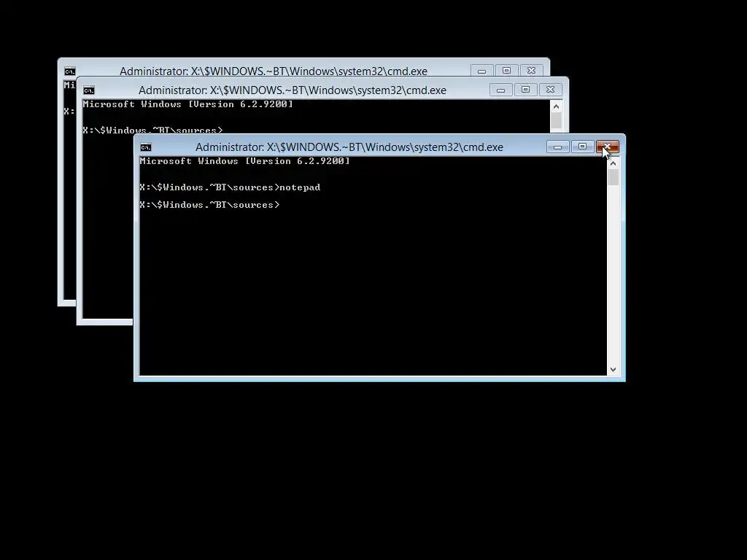Viewport: 747px width, 560px height.
Task: Click the front cmd window title text
Action: coord(349,147)
